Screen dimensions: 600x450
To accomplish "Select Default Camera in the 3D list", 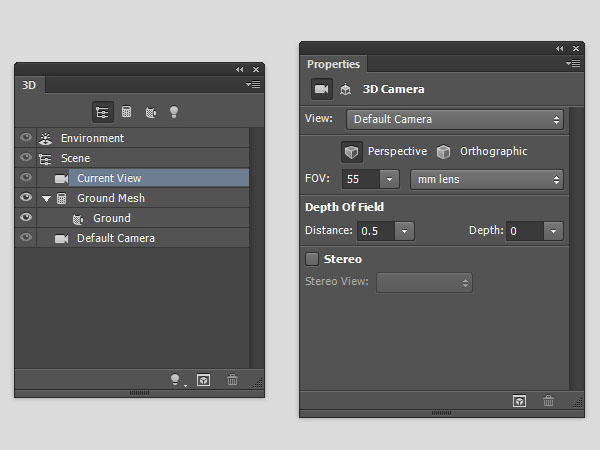I will pyautogui.click(x=116, y=238).
